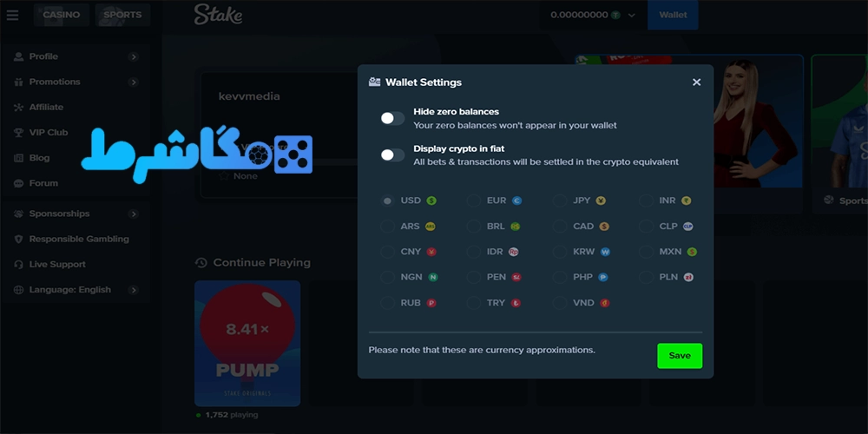Click the CLP coin icon
The image size is (868, 434).
pyautogui.click(x=688, y=227)
